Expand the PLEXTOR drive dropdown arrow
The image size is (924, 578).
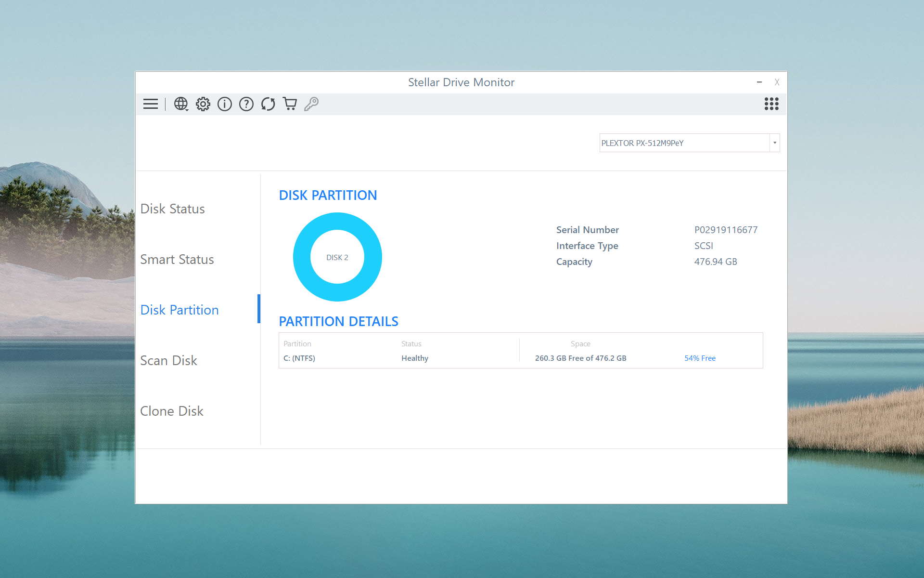coord(774,143)
